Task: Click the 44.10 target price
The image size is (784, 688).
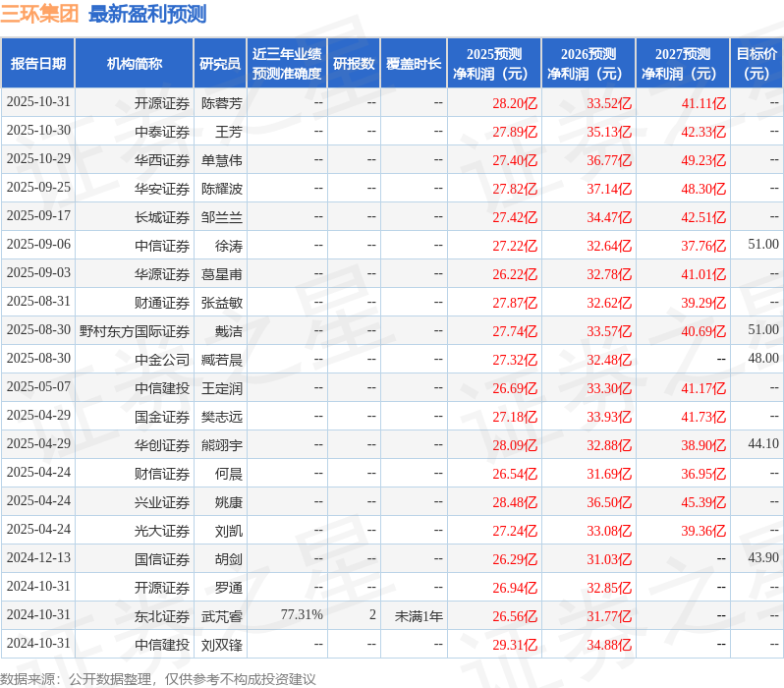Action: click(763, 444)
